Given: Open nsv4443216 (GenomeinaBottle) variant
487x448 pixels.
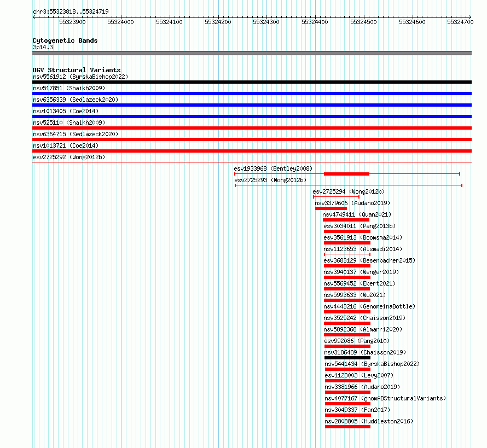Looking at the screenshot, I should tap(369, 306).
